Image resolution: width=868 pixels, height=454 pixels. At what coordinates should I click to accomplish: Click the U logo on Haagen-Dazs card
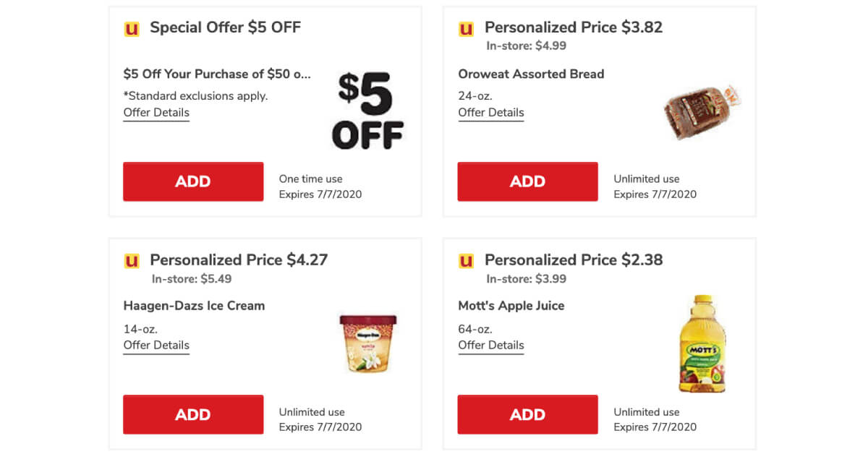(131, 261)
